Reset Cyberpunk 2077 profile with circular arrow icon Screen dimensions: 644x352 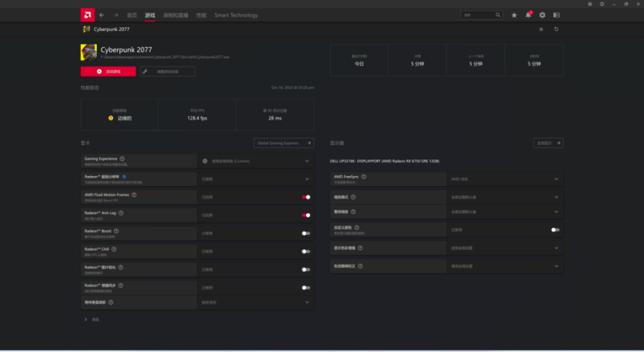click(x=556, y=29)
